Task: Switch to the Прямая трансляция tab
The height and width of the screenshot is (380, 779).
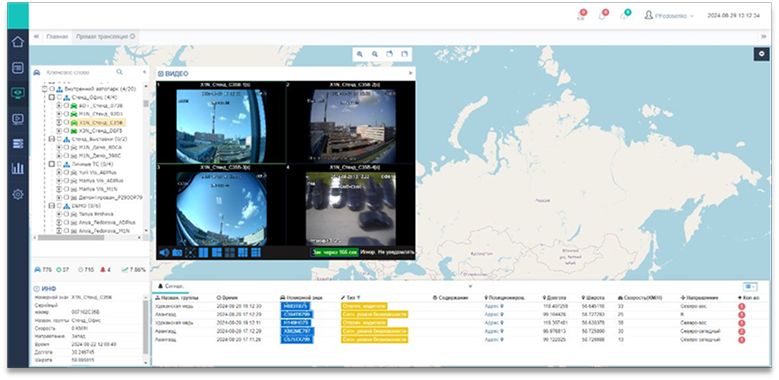Action: tap(105, 37)
